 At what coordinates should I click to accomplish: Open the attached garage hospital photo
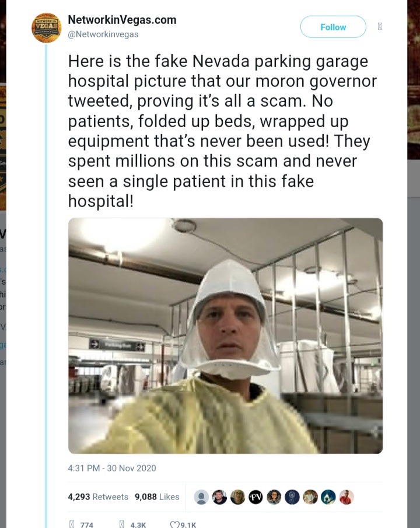tap(225, 335)
